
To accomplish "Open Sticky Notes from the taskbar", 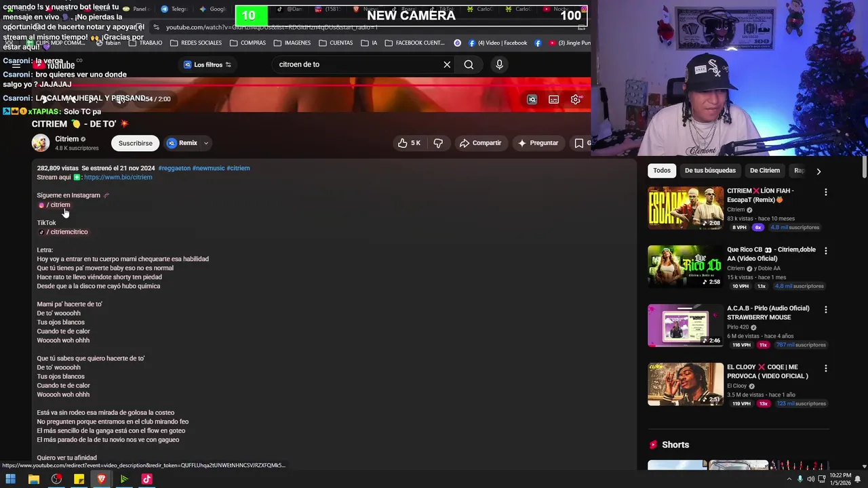I will coord(79,479).
